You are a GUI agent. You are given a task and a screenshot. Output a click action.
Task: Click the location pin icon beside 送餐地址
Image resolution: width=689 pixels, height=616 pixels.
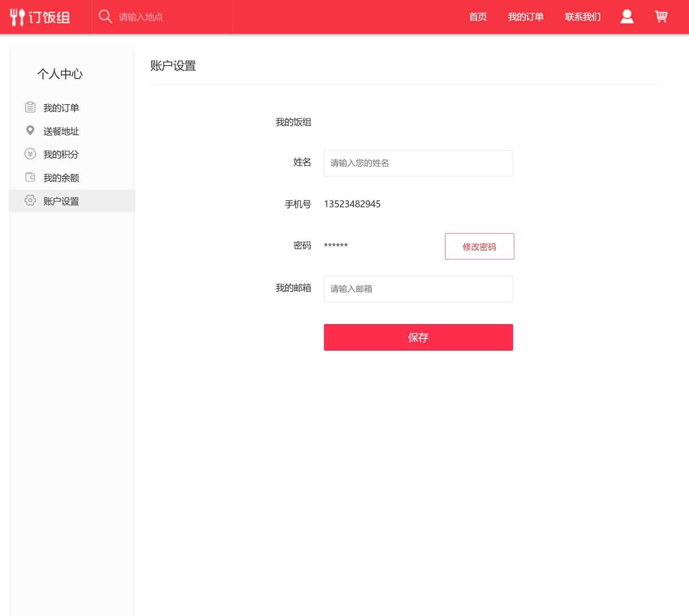30,130
